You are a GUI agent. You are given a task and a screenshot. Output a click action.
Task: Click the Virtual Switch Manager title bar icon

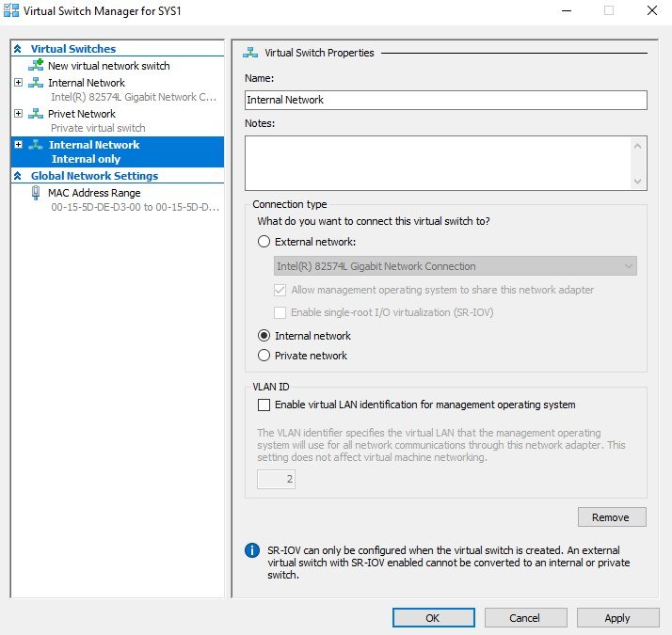point(11,10)
